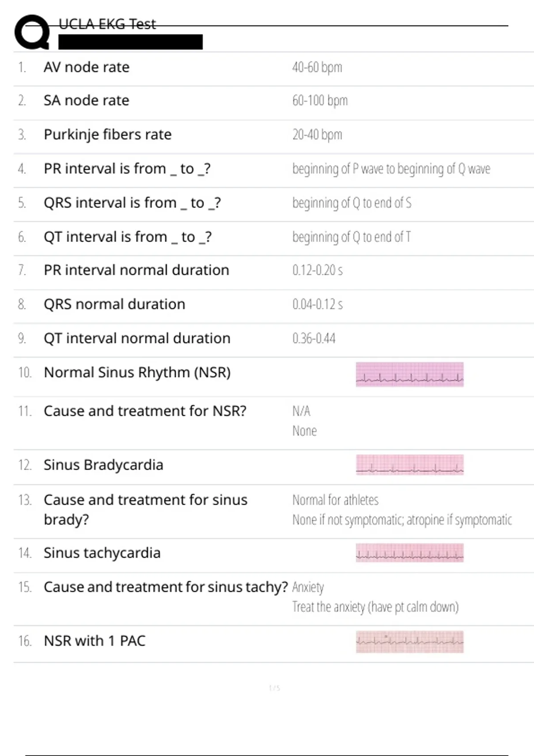Select the blacked-out author bar under the title

(x=130, y=42)
